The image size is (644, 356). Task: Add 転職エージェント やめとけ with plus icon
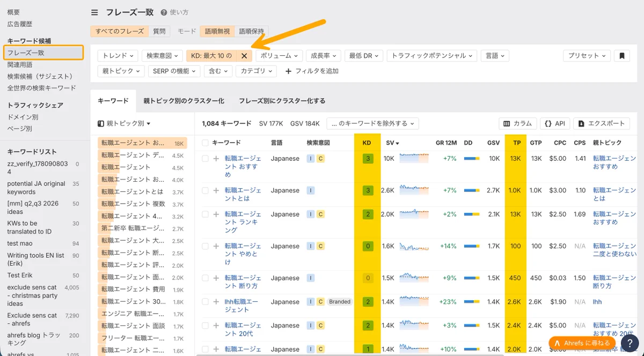tap(216, 246)
